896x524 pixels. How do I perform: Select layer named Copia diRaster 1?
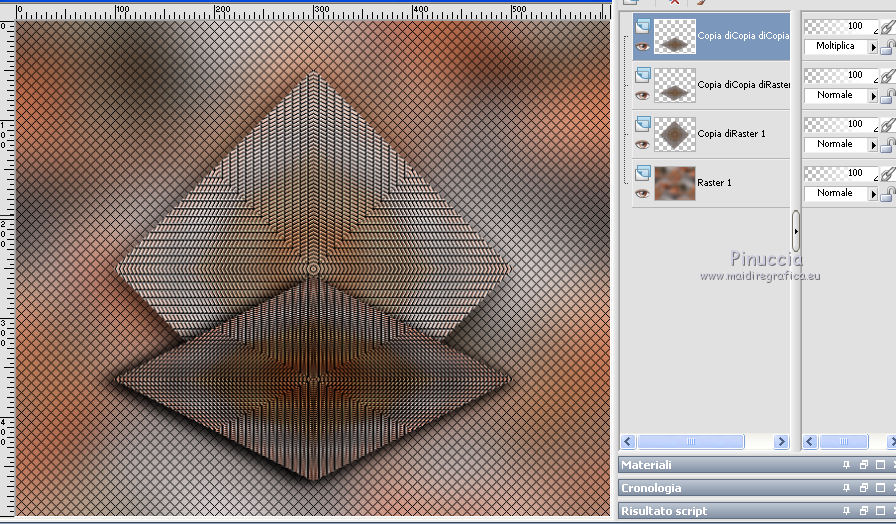click(x=731, y=134)
